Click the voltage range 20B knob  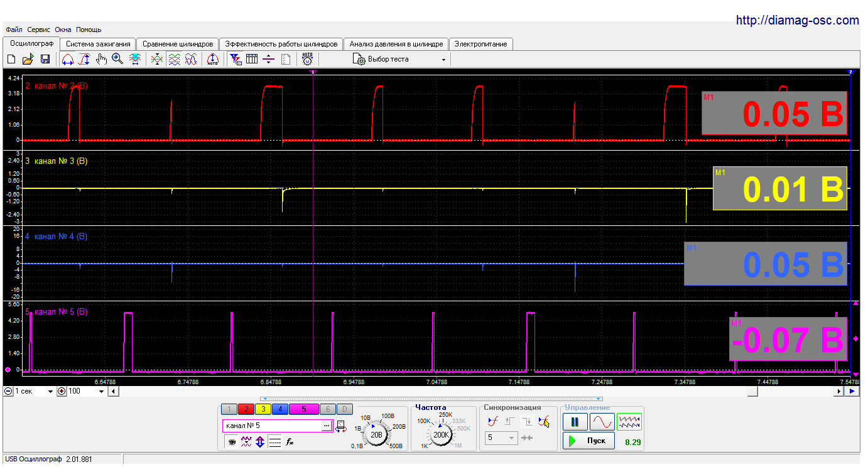[x=376, y=434]
